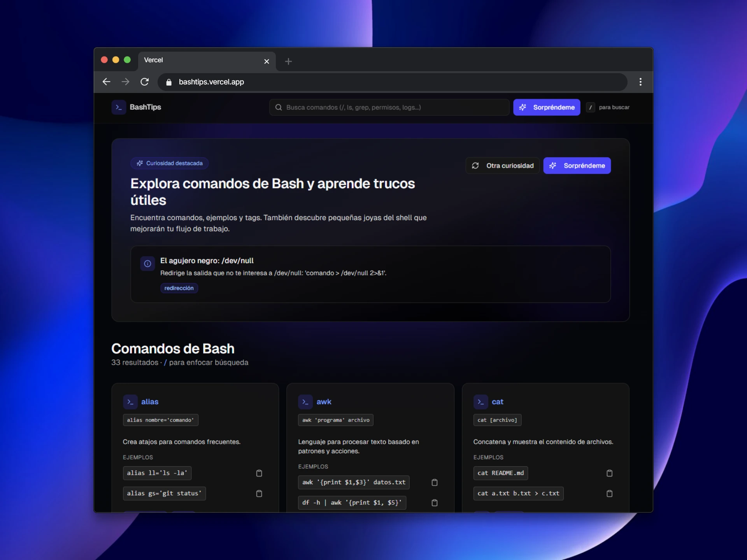This screenshot has height=560, width=747.
Task: Click the "Sorpréndeme" button in the header
Action: pyautogui.click(x=547, y=107)
